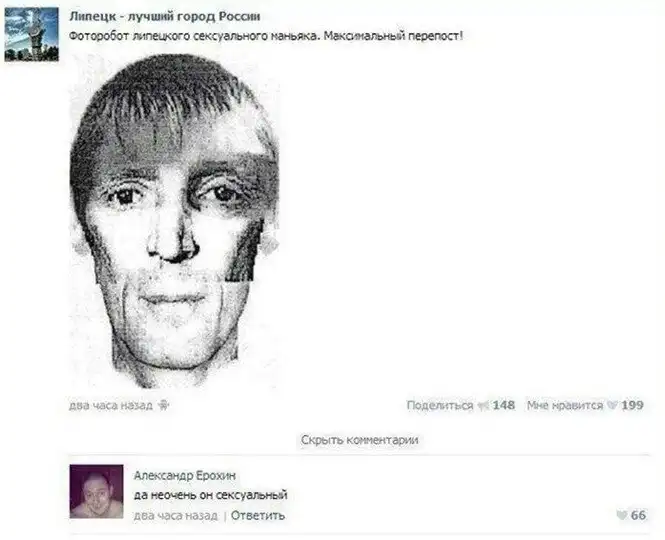Collapse comments via Скрыть комментарии
Screen dimensions: 665x540
[x=360, y=440]
